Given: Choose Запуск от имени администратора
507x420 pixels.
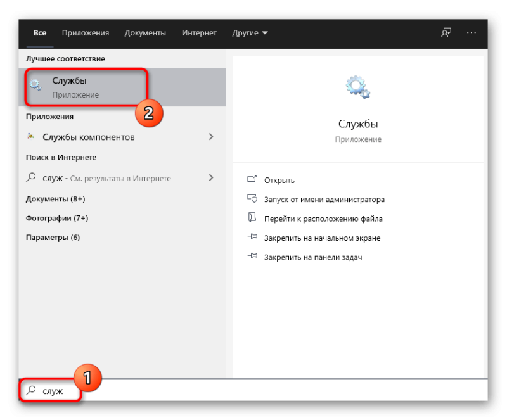Looking at the screenshot, I should [x=324, y=200].
